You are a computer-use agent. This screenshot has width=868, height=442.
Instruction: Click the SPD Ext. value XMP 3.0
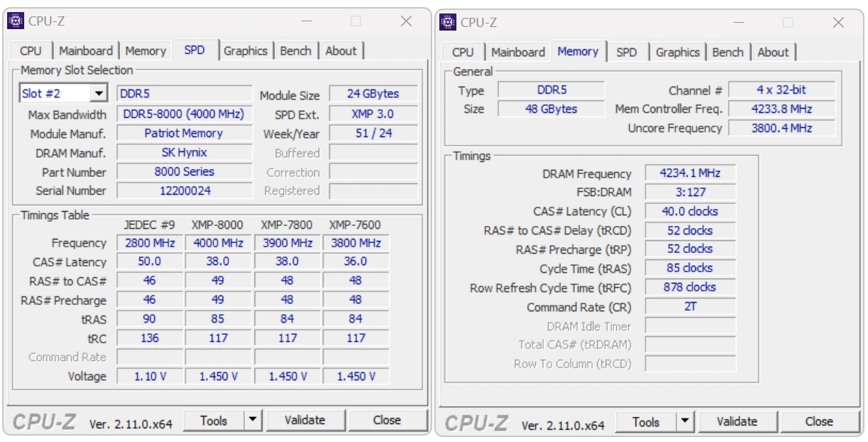[x=373, y=114]
